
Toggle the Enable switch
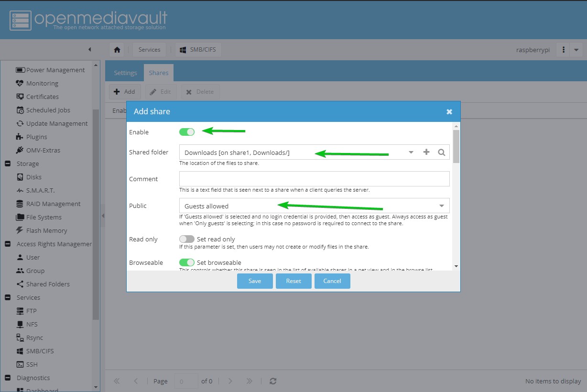pyautogui.click(x=187, y=132)
